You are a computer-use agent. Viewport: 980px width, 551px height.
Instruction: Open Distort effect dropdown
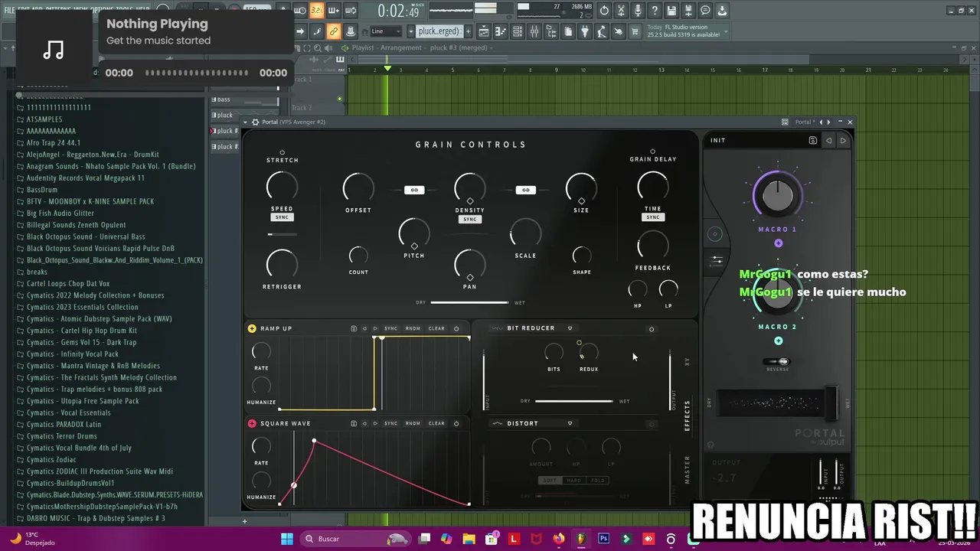coord(570,423)
